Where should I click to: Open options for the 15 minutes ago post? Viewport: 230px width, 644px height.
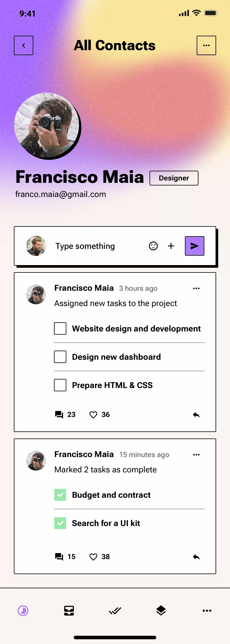[196, 454]
